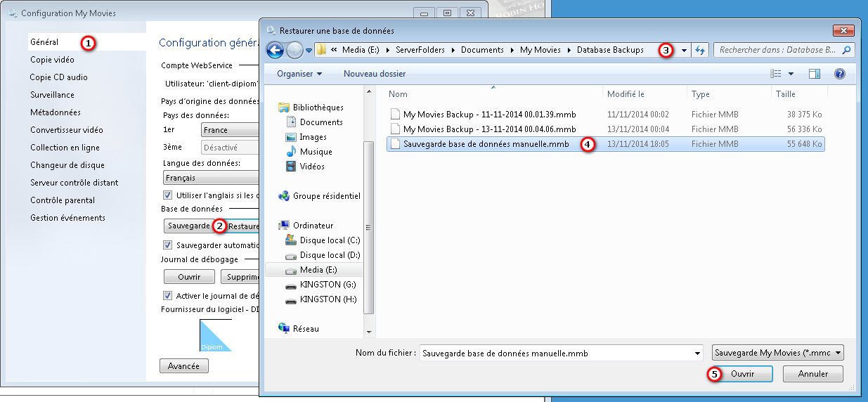Expand the file type filter dropdown
868x402 pixels.
(777, 353)
